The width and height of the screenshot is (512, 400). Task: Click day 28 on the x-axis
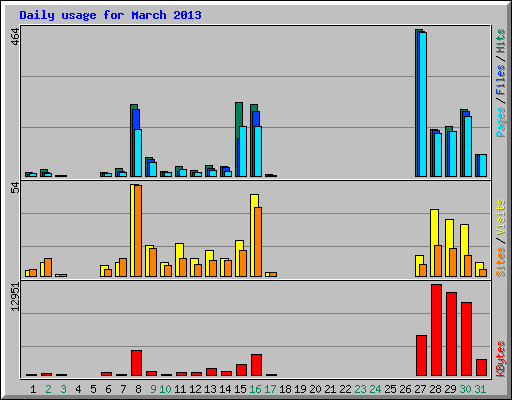[435, 389]
